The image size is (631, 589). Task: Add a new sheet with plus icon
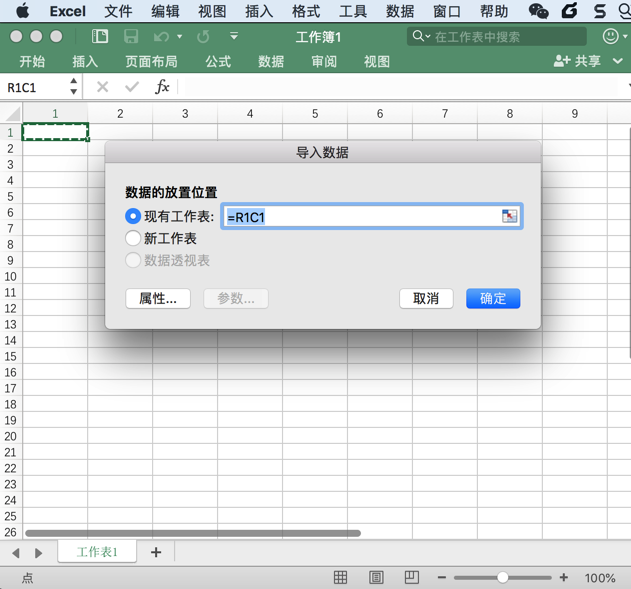coord(156,552)
